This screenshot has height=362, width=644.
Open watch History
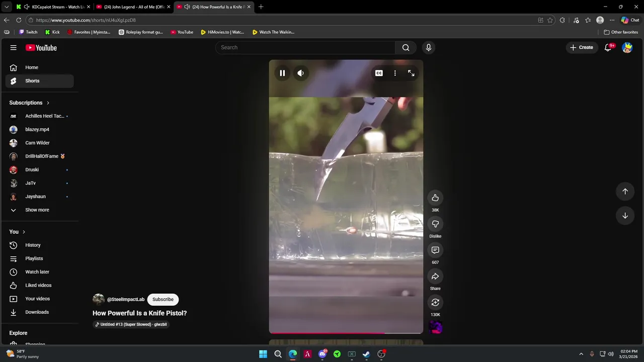point(39,245)
